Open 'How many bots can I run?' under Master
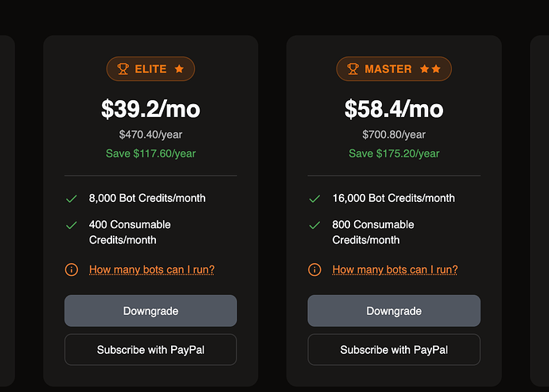 (395, 270)
